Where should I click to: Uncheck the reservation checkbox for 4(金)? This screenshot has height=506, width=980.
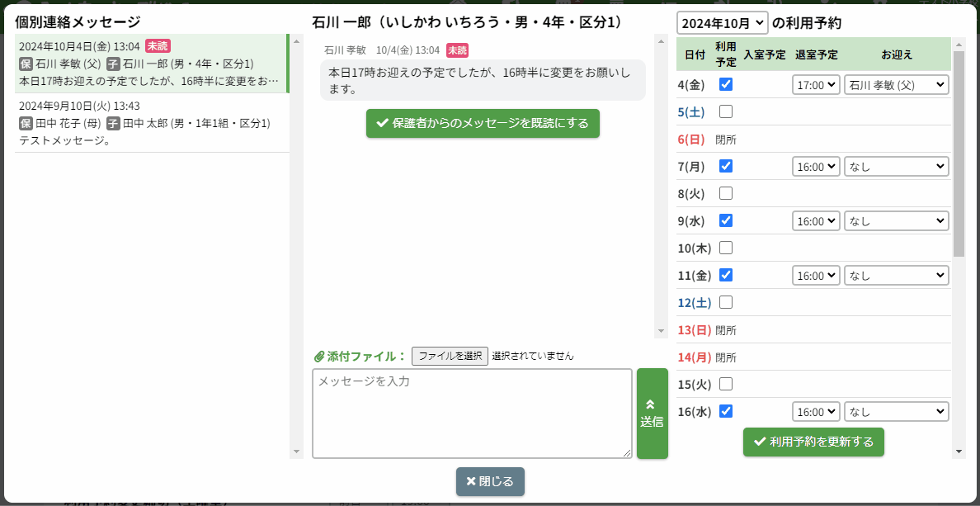(726, 84)
